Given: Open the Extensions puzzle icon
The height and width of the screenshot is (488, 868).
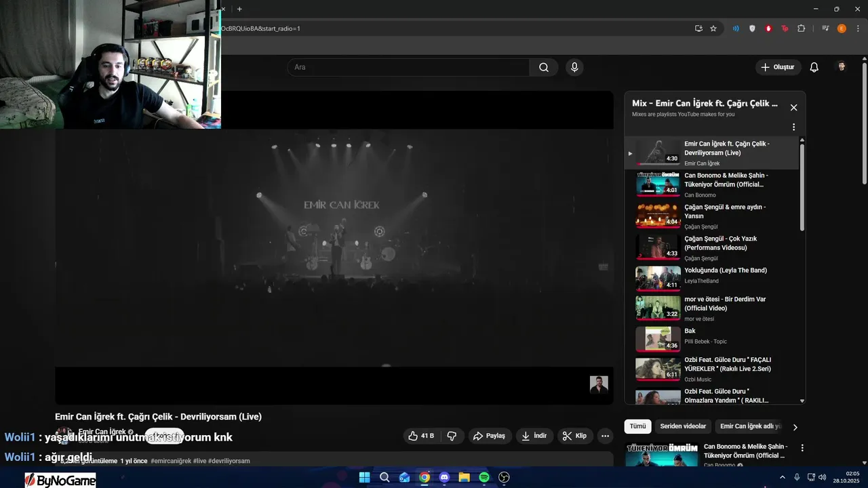Looking at the screenshot, I should click(x=801, y=28).
